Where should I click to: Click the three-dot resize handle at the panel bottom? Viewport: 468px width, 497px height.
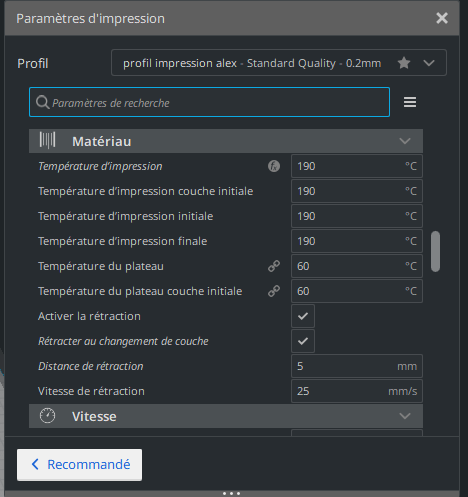pos(231,493)
